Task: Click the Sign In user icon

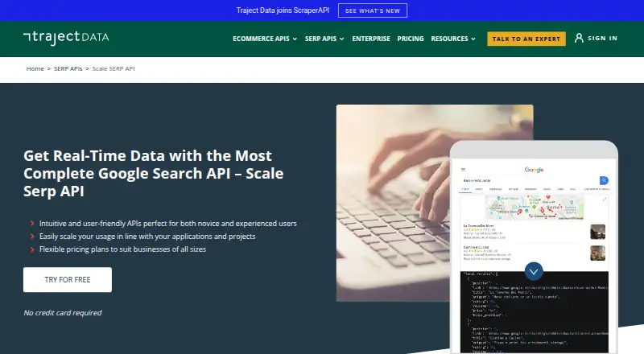Action: [x=579, y=38]
